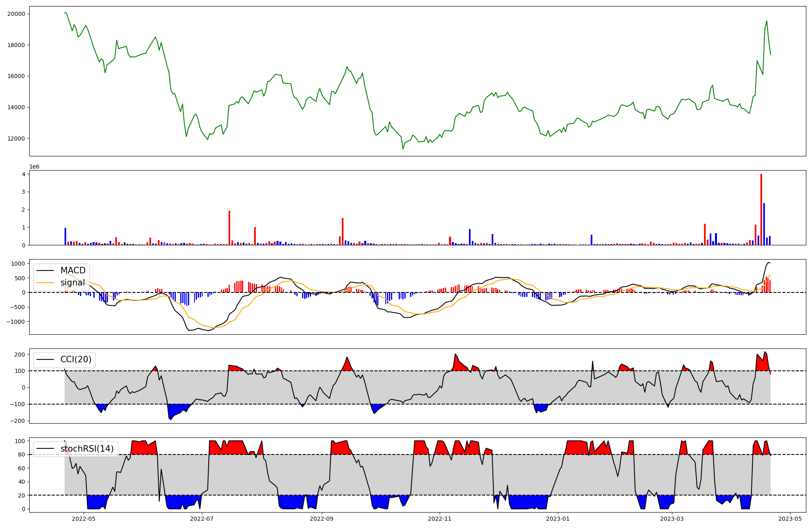Click the tall blue volume bar above 2 million
The width and height of the screenshot is (812, 528).
coord(764,224)
